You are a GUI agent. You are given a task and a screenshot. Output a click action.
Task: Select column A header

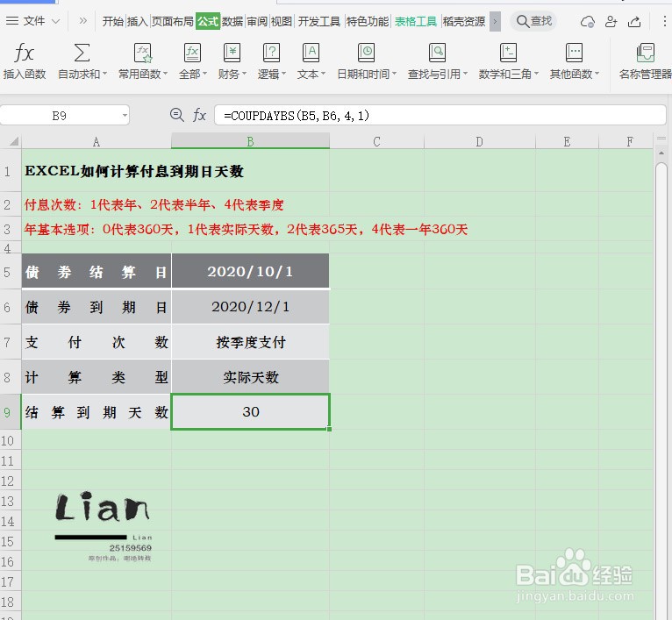pos(97,141)
